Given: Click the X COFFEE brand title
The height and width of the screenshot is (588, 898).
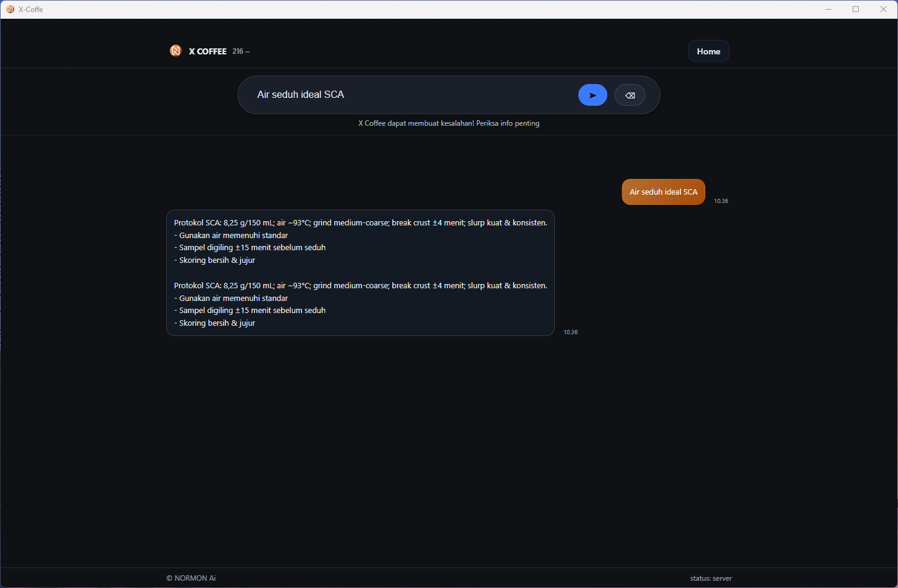Looking at the screenshot, I should coord(207,51).
